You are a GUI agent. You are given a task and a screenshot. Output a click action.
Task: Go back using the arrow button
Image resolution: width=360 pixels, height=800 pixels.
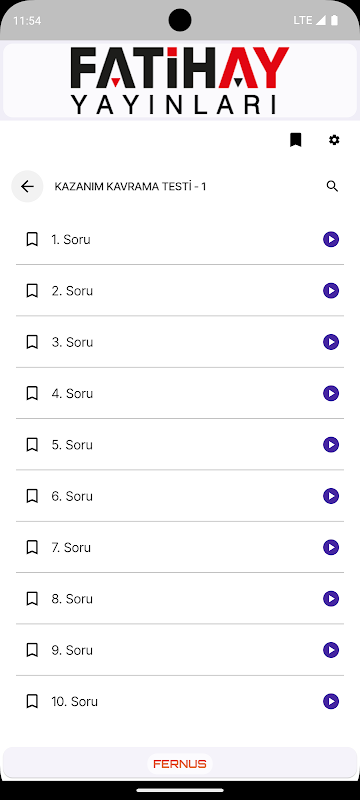(27, 186)
